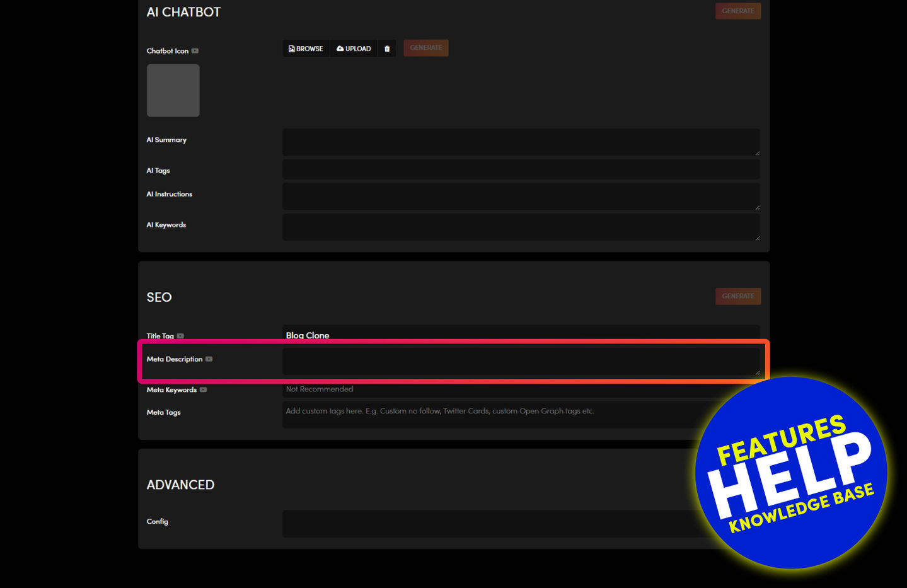The image size is (907, 588).
Task: Click the Upload button for chatbot icon
Action: (354, 49)
